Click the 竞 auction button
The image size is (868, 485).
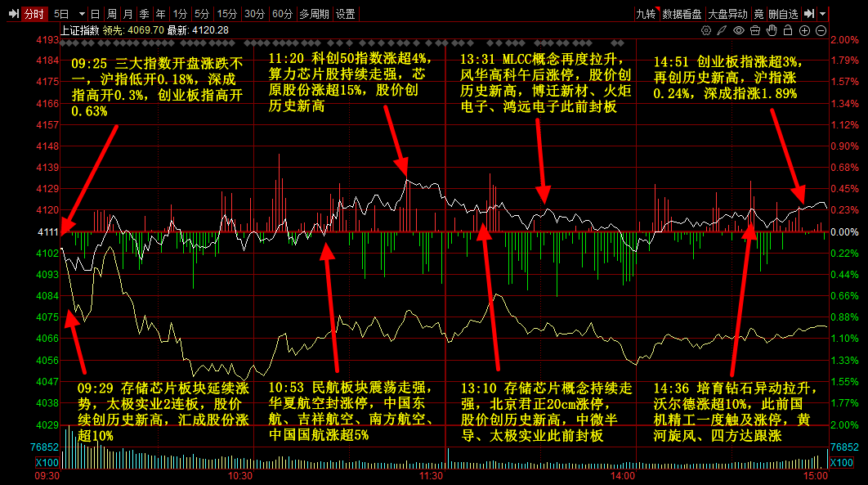(x=758, y=14)
